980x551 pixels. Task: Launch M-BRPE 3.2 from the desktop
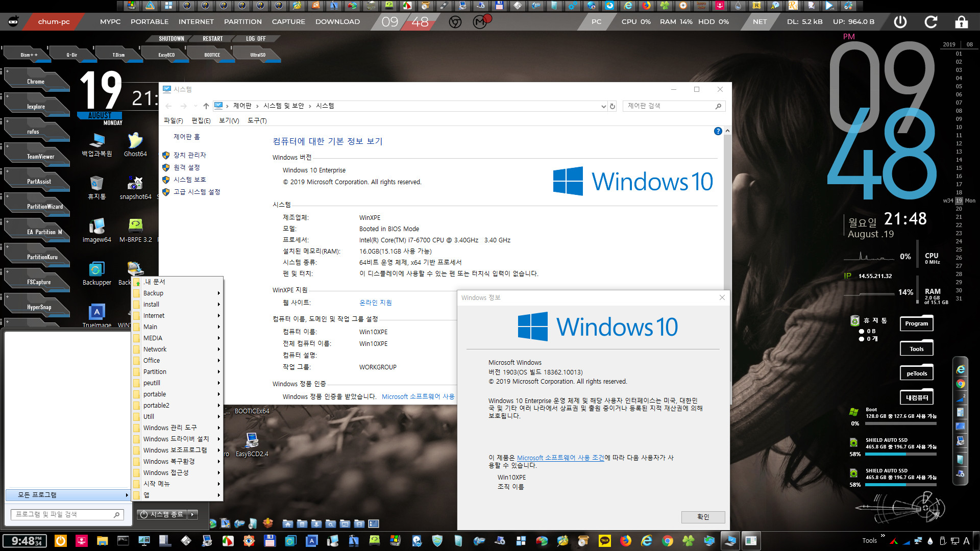[x=135, y=231]
